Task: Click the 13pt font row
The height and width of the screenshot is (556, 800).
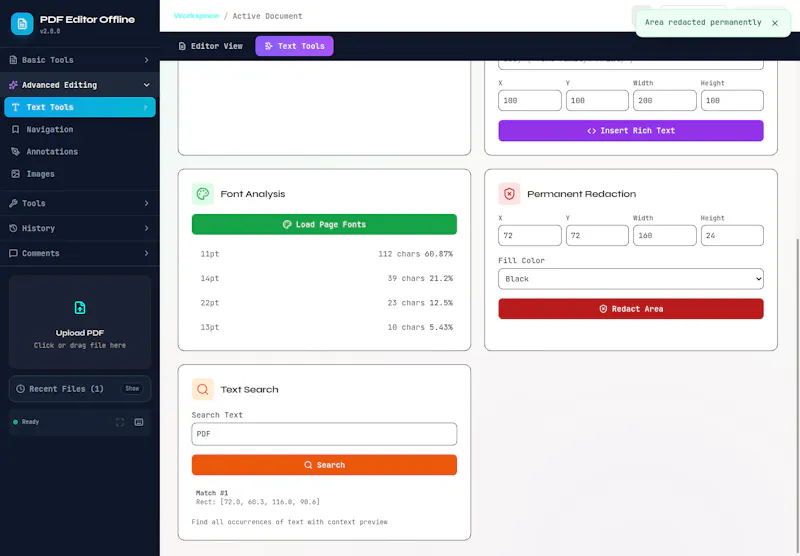Action: (324, 327)
